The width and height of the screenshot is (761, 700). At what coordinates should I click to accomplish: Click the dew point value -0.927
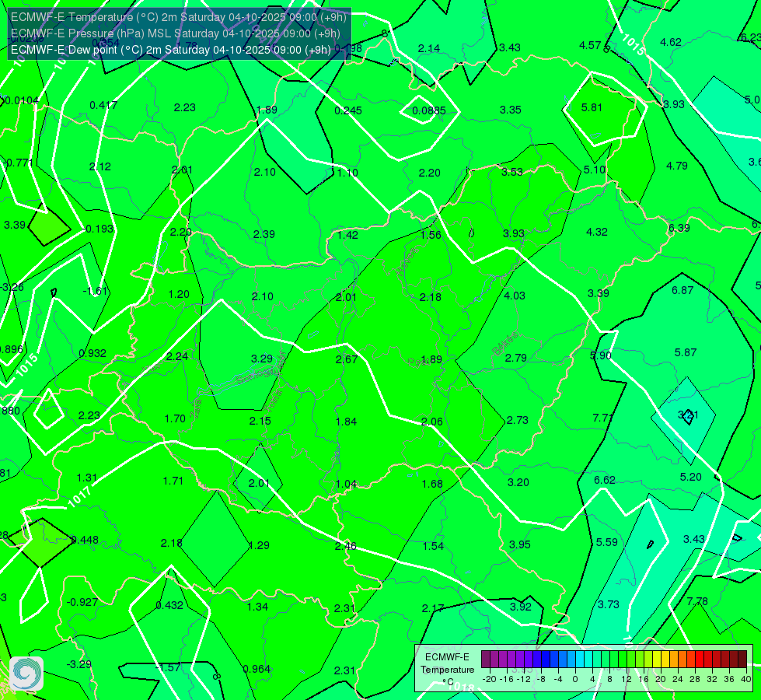[x=82, y=602]
